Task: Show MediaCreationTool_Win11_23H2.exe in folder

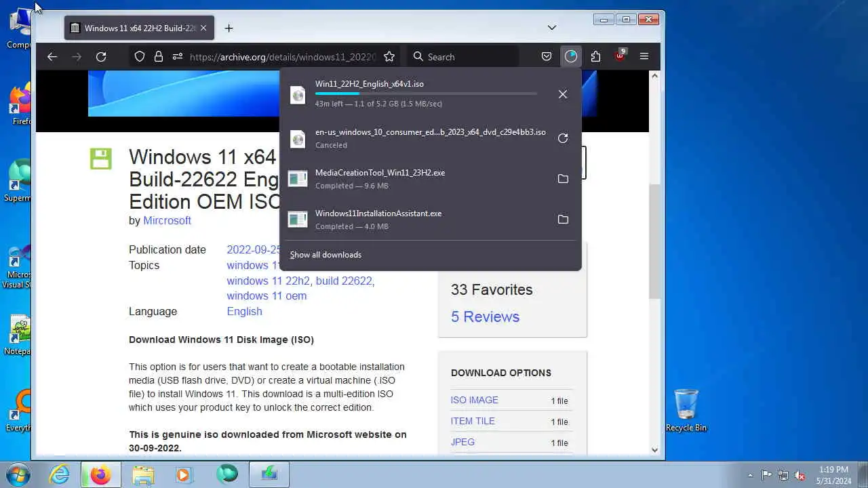Action: [x=563, y=179]
